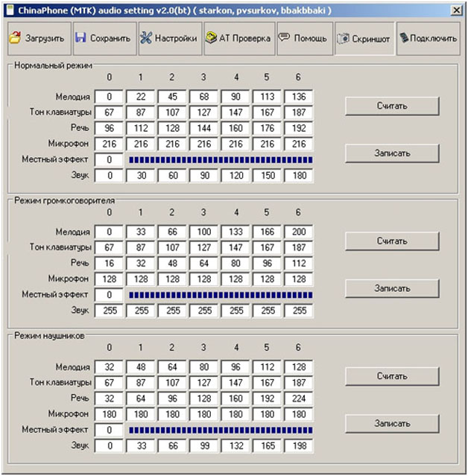The height and width of the screenshot is (476, 468).
Task: Select normal mode Мелодия field with value 22
Action: tap(141, 97)
